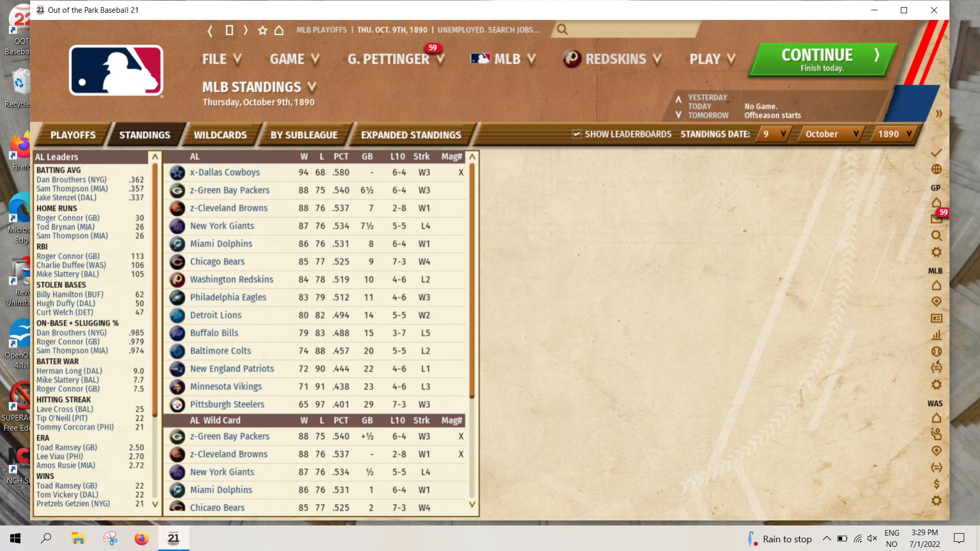Go back with the left arrow icon

pos(210,31)
